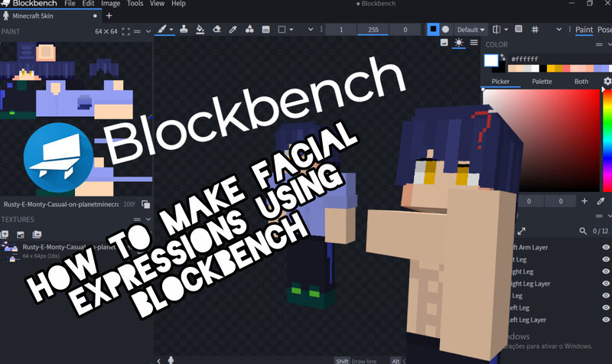Open the Help menu
This screenshot has height=364, width=612.
click(178, 4)
